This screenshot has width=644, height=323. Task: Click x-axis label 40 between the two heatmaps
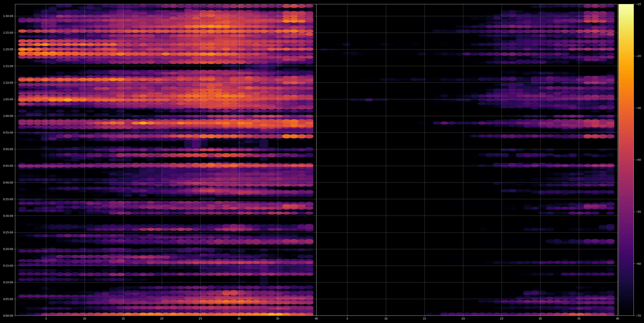[316, 319]
